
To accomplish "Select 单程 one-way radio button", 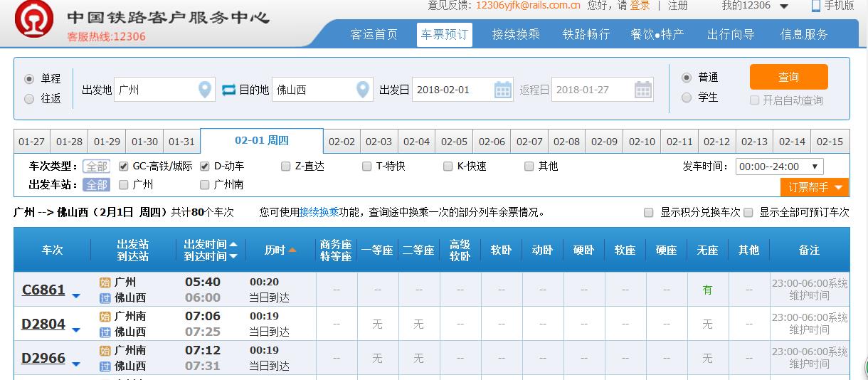I will pos(29,79).
